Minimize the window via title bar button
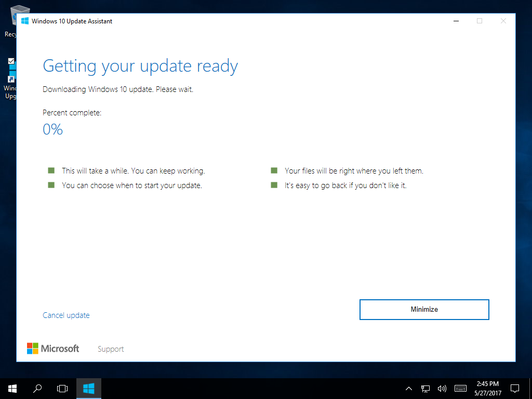Viewport: 532px width, 399px height. 456,21
